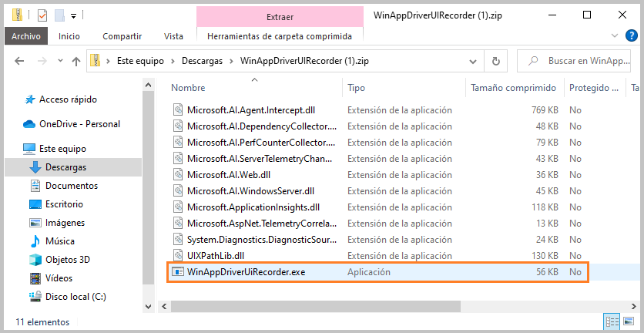Viewport: 644px width, 333px height.
Task: Open Objetos 3D in the navigation pane
Action: (60, 260)
